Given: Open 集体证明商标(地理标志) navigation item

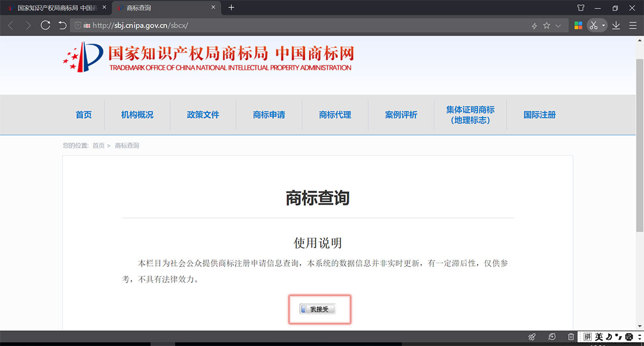Looking at the screenshot, I should tap(471, 114).
